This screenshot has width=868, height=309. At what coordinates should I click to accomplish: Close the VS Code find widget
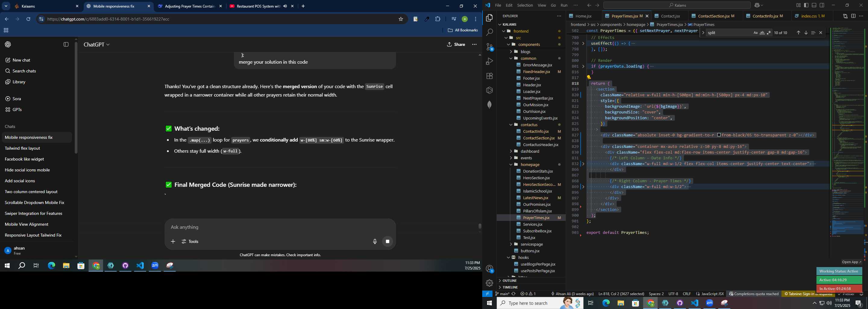821,33
